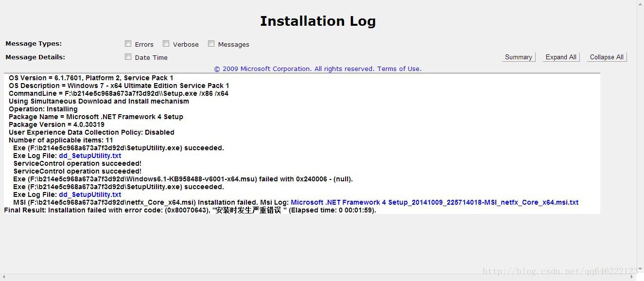The image size is (644, 281).
Task: Click the Installation Log heading
Action: coord(318,21)
